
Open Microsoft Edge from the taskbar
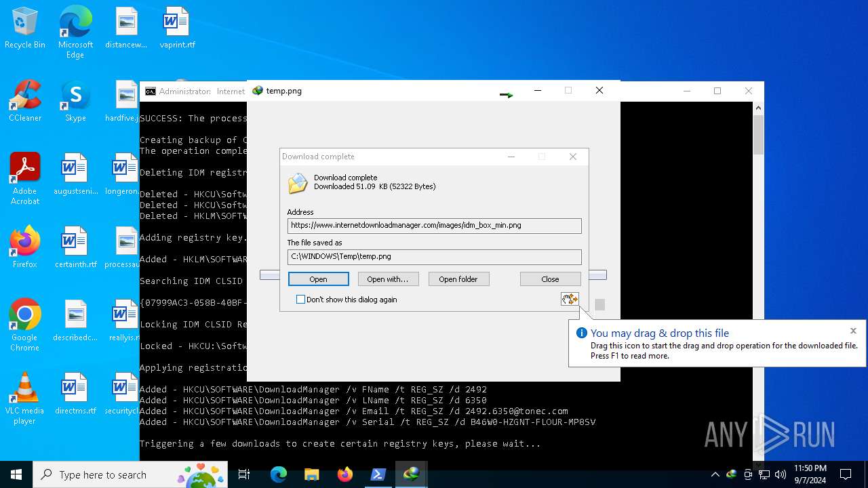(279, 474)
